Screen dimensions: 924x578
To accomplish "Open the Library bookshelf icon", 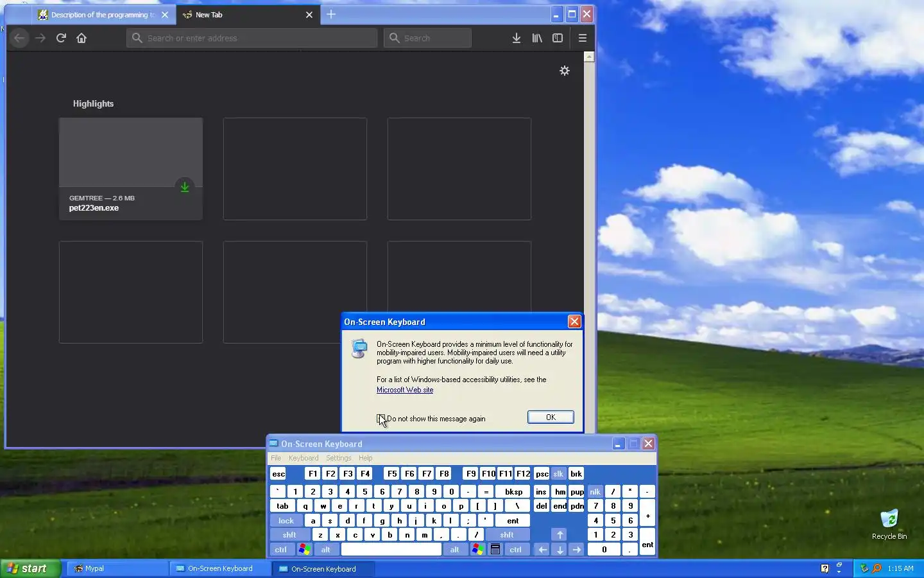I will (x=537, y=38).
